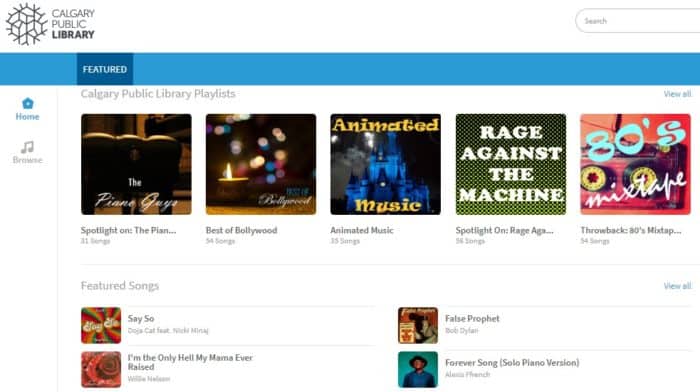View all Featured Songs
The image size is (700, 392).
pos(677,286)
